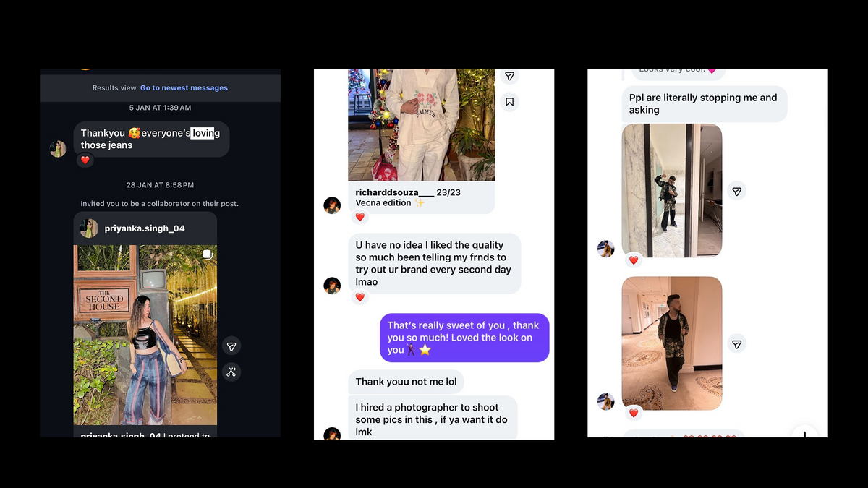Tap share icon next to mirror selfie photo
The height and width of the screenshot is (488, 868).
point(736,191)
